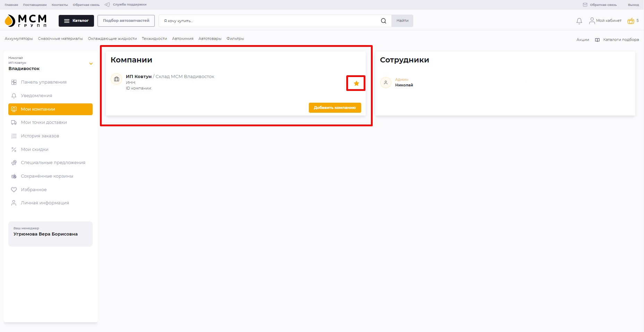644x332 pixels.
Task: Open Смазочные материалы category link
Action: [x=60, y=39]
